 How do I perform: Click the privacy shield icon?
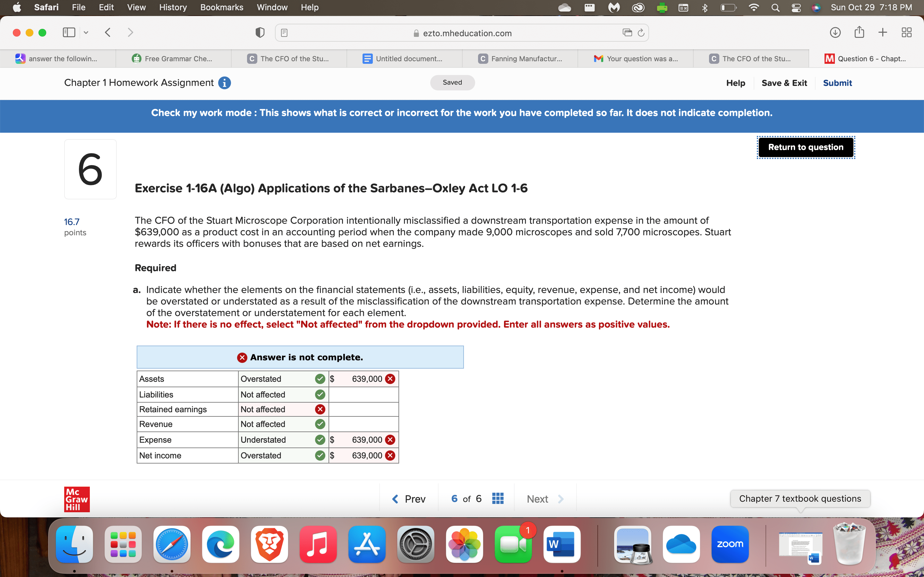(260, 33)
